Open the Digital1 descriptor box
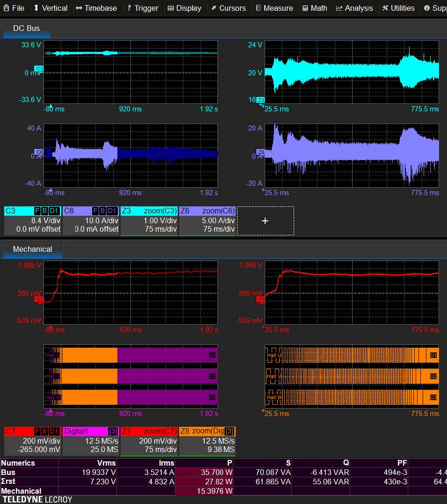The image size is (447, 504). coord(91,441)
